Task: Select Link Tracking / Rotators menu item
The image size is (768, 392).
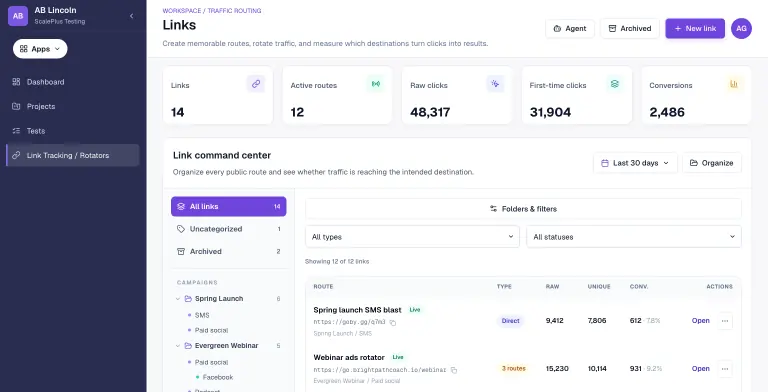Action: point(72,155)
